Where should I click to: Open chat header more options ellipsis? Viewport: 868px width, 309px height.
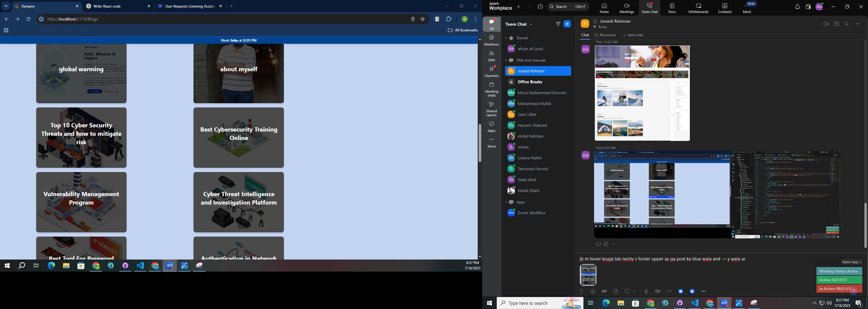pos(857,24)
